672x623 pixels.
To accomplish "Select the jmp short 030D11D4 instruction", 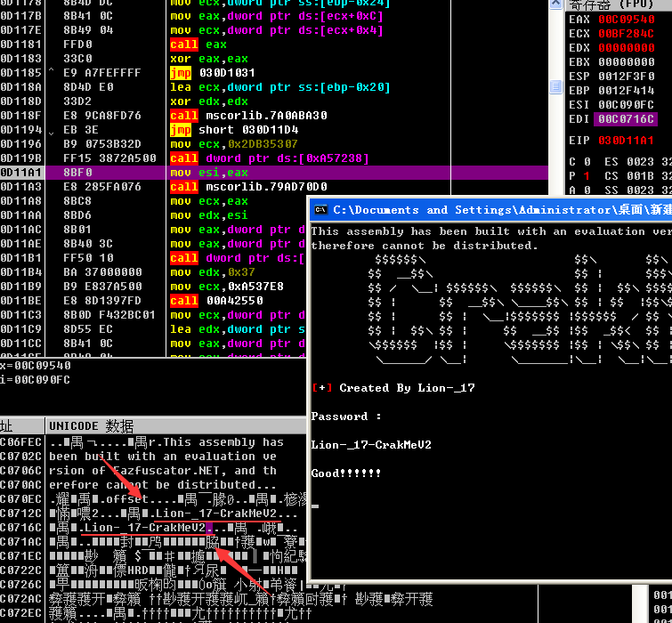I will tap(235, 129).
